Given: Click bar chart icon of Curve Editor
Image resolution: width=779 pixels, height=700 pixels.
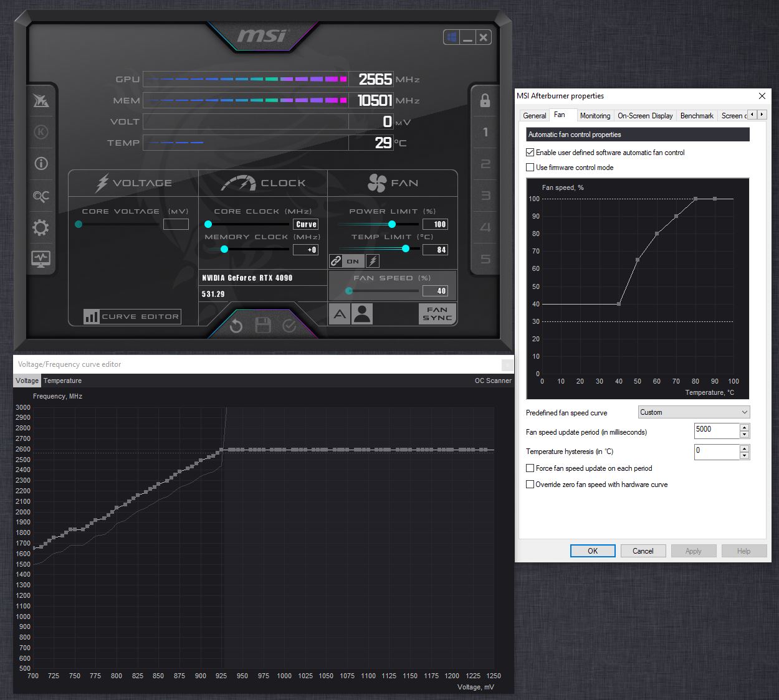Looking at the screenshot, I should pos(92,316).
